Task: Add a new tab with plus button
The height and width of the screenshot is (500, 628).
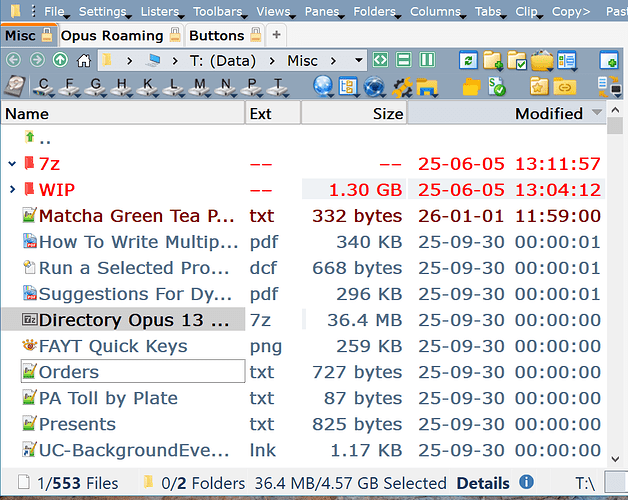Action: tap(276, 35)
